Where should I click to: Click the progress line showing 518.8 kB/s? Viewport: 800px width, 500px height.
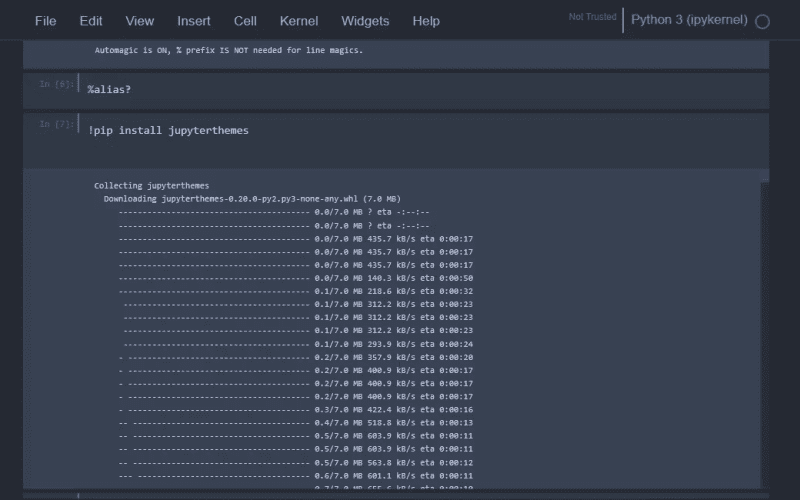click(296, 423)
